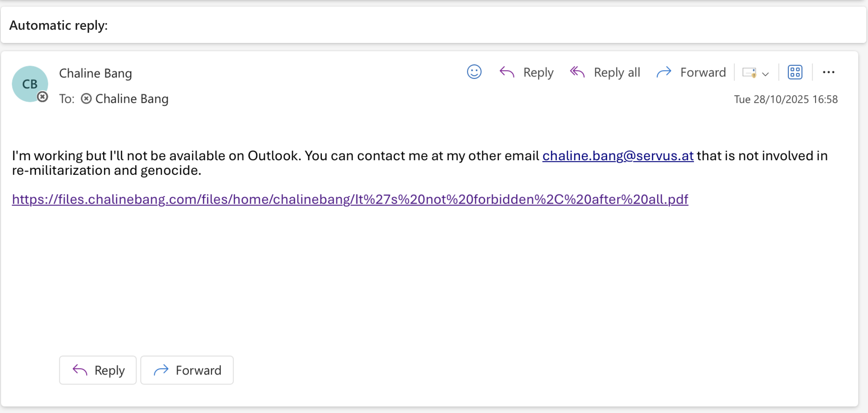The height and width of the screenshot is (413, 868).
Task: Click the bottom Reply button
Action: click(x=98, y=370)
